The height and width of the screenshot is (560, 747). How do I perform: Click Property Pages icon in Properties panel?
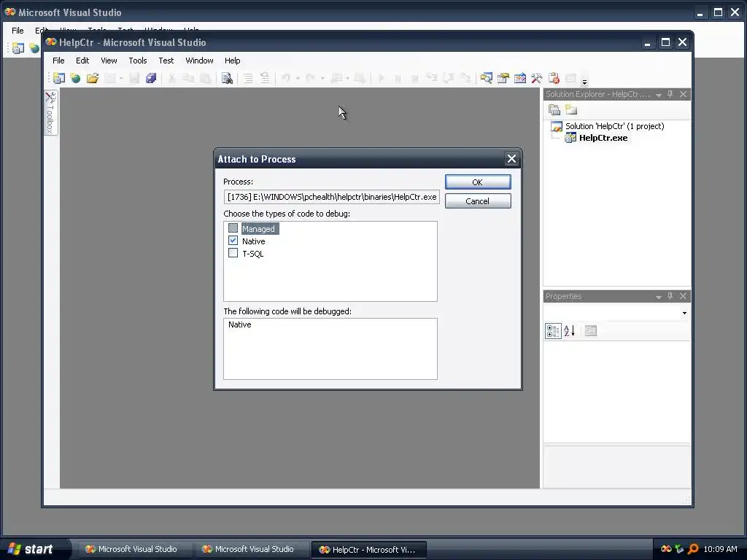[591, 331]
